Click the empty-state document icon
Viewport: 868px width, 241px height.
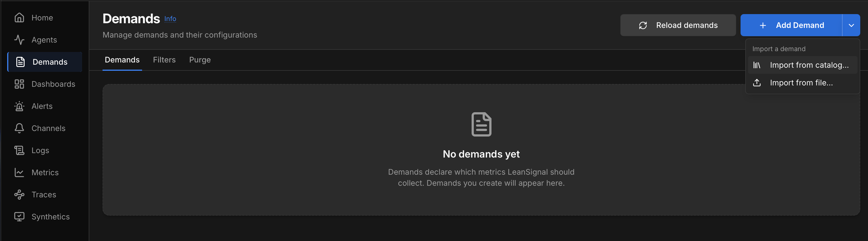(x=481, y=124)
